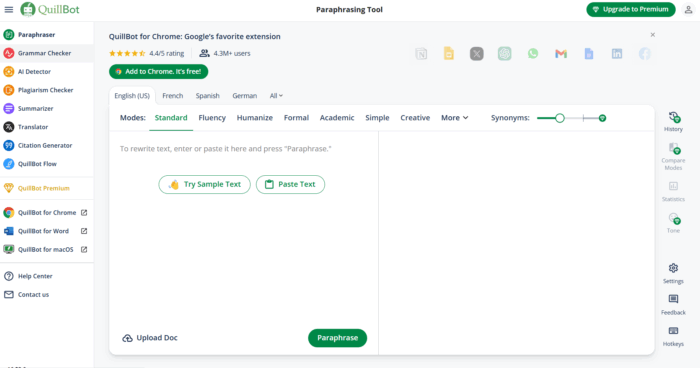
Task: Open QuillBot Premium in the sidebar
Action: click(x=47, y=188)
